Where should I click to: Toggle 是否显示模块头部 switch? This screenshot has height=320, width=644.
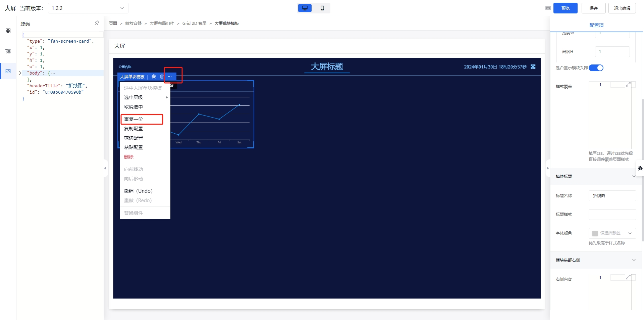click(x=596, y=68)
